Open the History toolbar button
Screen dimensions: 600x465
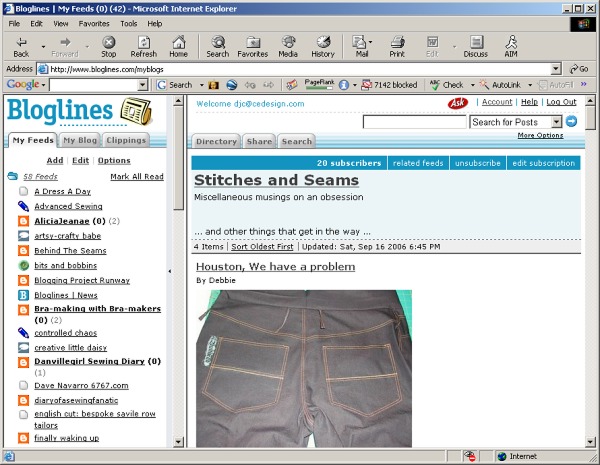323,46
